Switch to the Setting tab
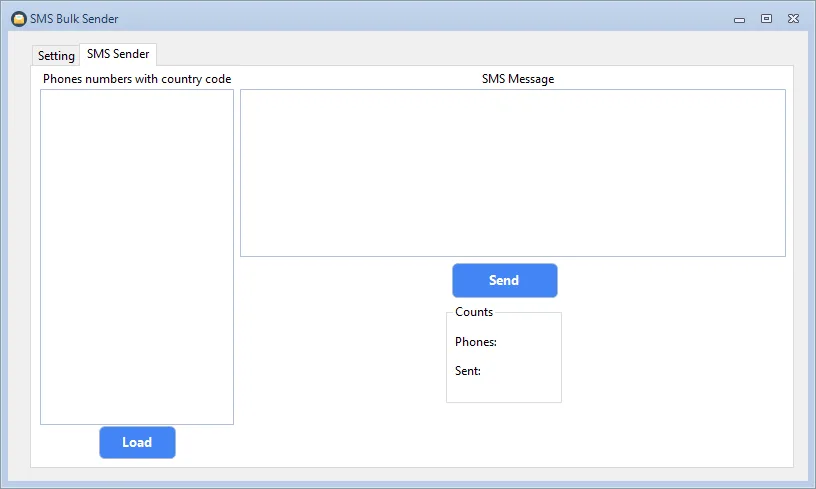The image size is (816, 489). (x=56, y=56)
